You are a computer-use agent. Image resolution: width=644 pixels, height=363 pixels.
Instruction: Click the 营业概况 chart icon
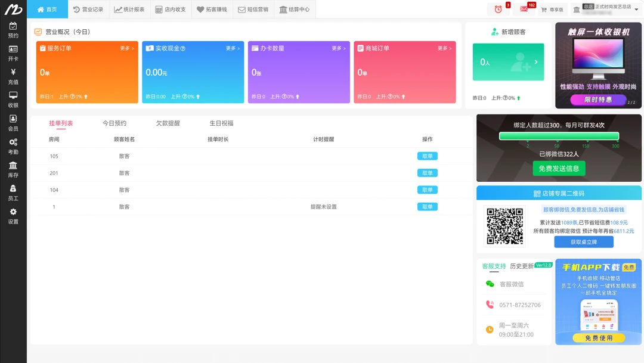pyautogui.click(x=38, y=32)
